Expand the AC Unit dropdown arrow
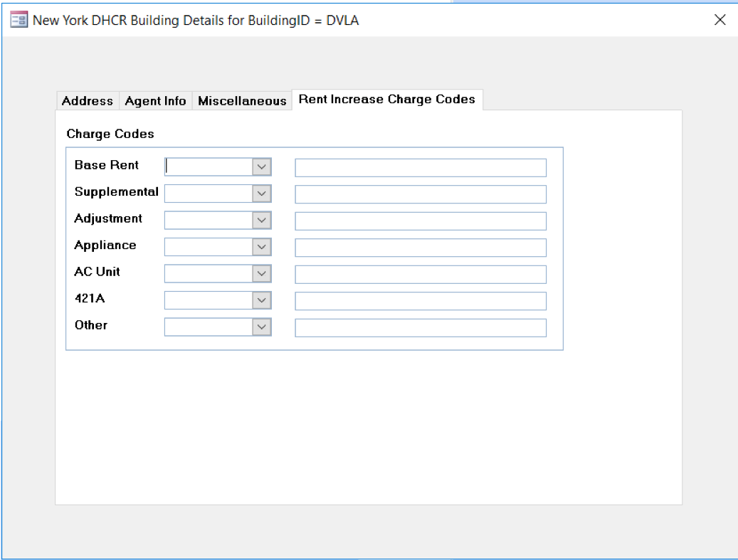Viewport: 738px width, 560px height. [262, 273]
